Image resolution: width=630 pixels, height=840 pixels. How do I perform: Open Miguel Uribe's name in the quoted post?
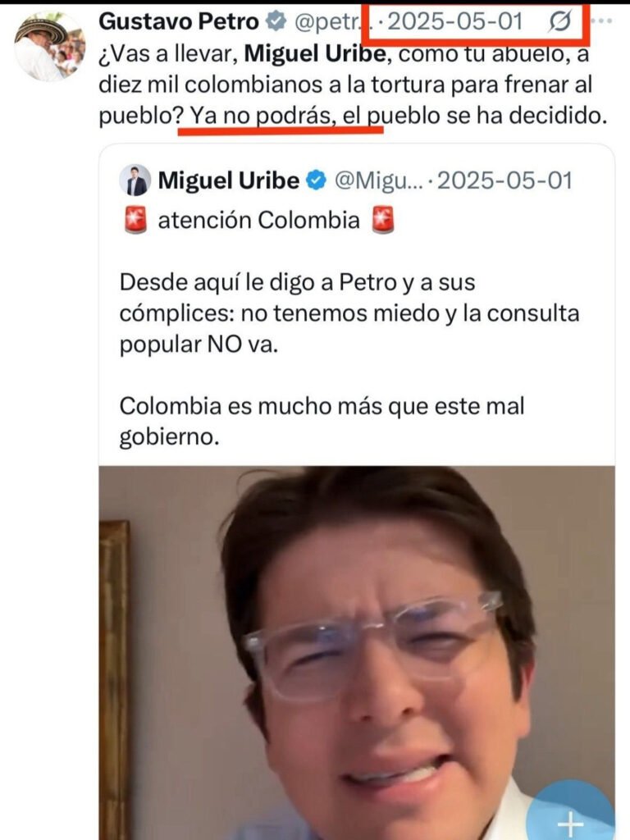point(229,181)
